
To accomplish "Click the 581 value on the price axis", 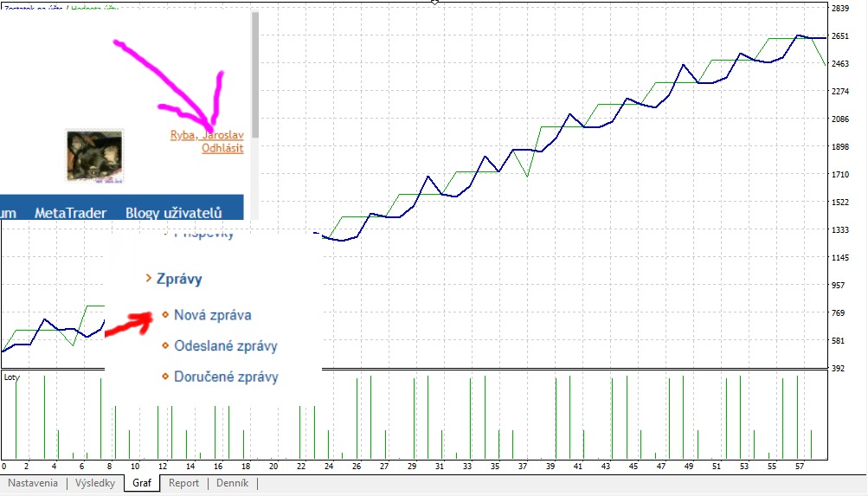I will tap(838, 340).
